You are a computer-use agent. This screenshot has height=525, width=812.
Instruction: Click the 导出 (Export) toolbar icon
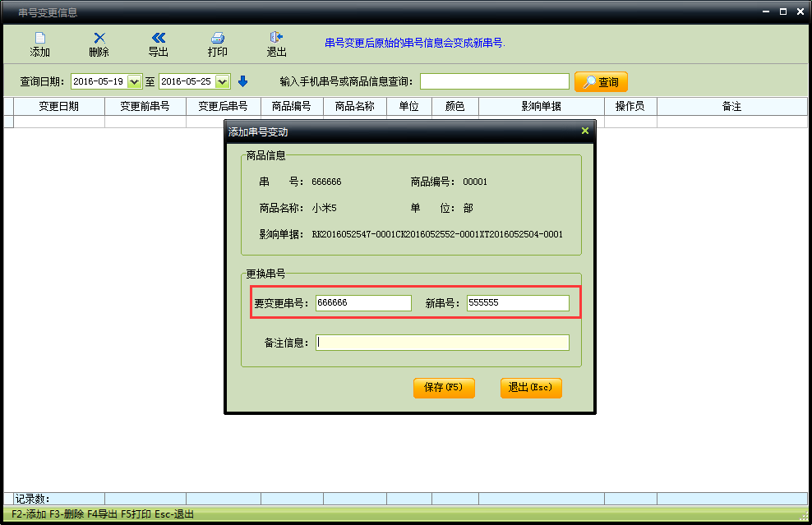(x=159, y=44)
